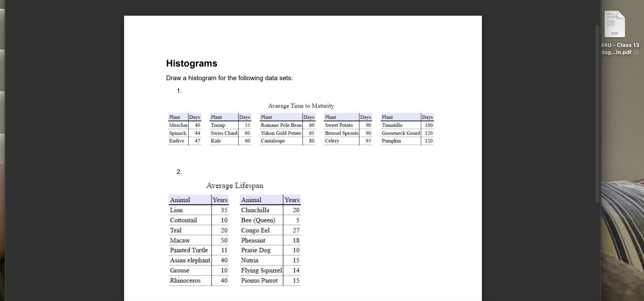
Task: Click the 'Pheasant' animal row
Action: (270, 240)
